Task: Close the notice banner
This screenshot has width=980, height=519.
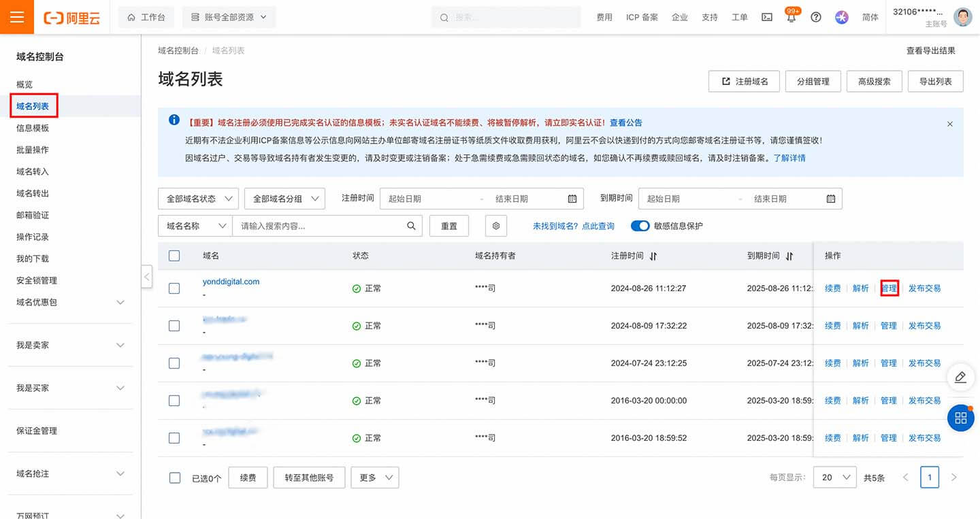Action: pyautogui.click(x=950, y=124)
